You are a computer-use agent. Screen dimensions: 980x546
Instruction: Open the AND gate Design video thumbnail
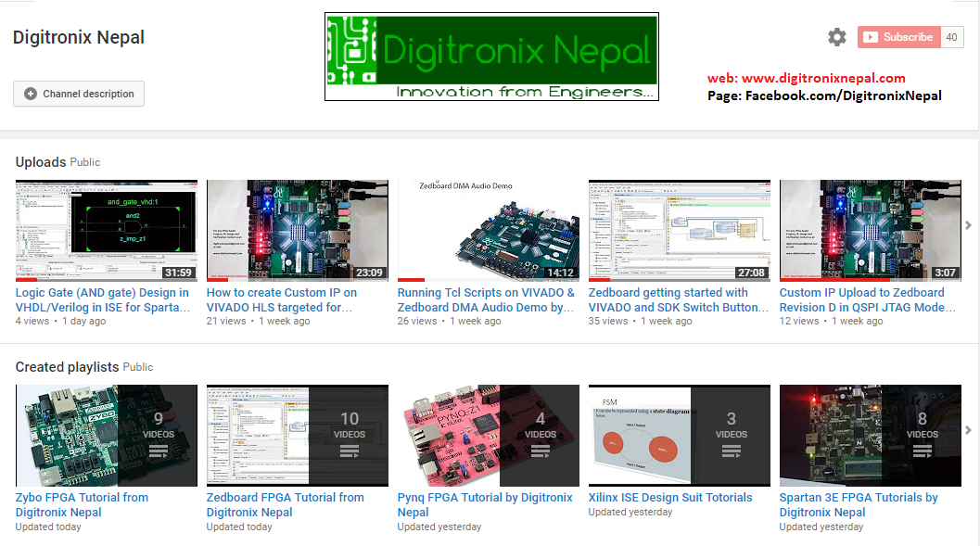(x=107, y=231)
